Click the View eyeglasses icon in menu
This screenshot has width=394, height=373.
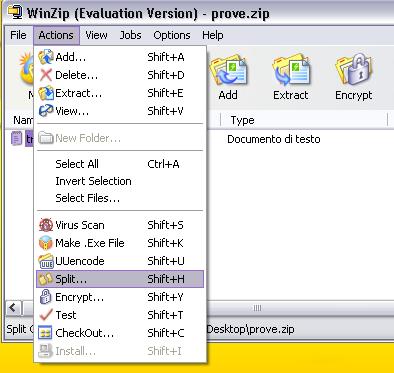point(46,111)
